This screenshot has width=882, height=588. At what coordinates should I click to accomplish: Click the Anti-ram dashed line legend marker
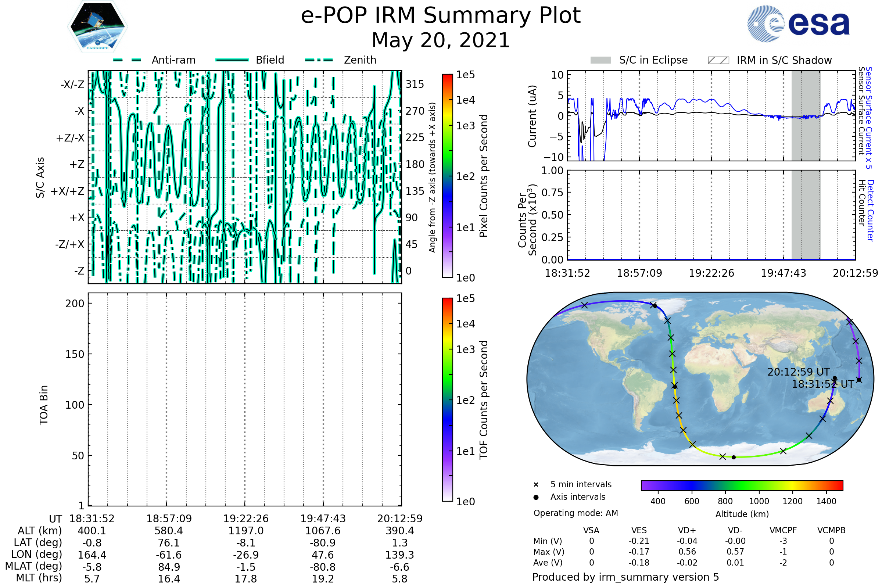(127, 60)
